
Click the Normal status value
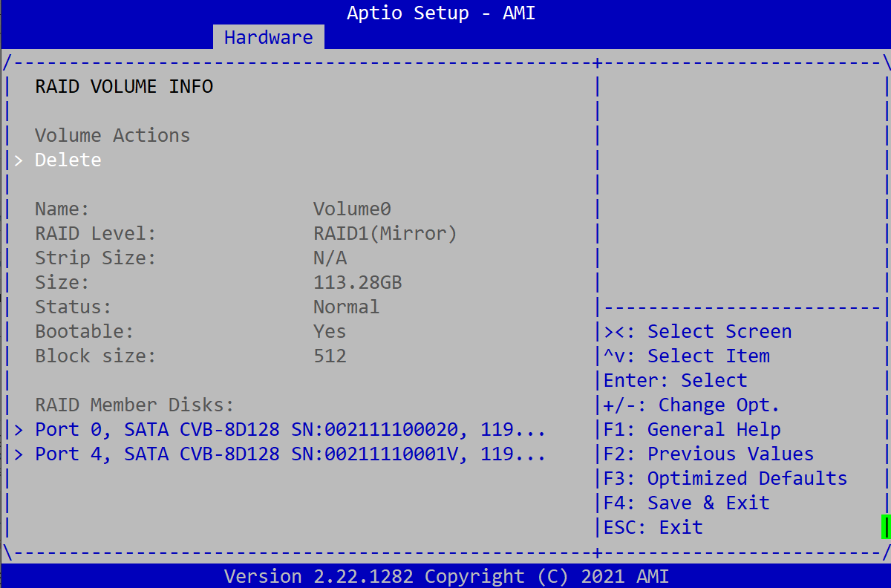tap(347, 307)
